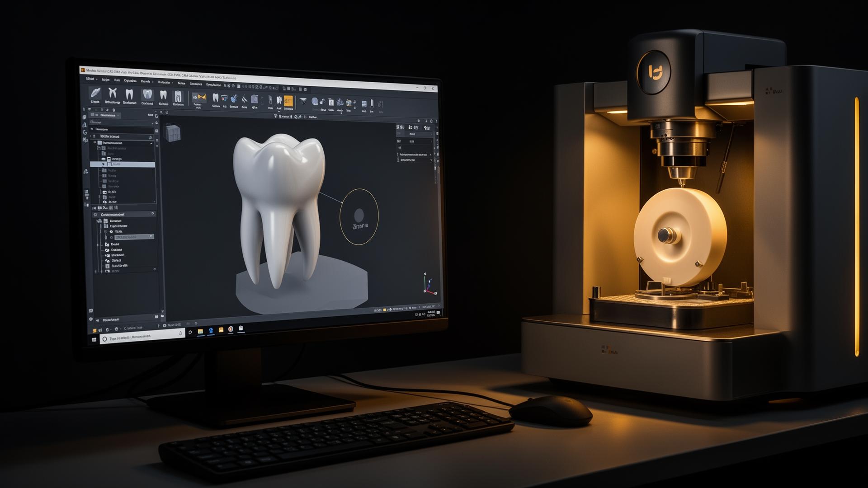
Task: Open the blue Edge browser icon on the taskbar
Action: click(211, 331)
